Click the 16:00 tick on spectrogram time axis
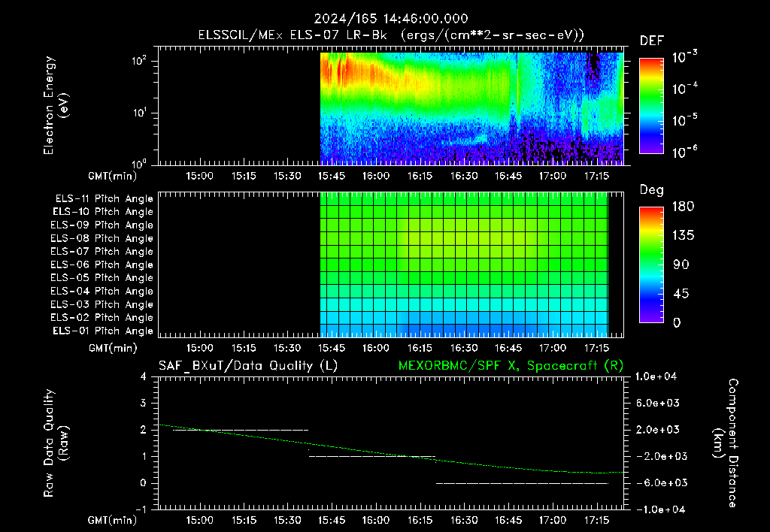Image resolution: width=770 pixels, height=532 pixels. coord(376,176)
